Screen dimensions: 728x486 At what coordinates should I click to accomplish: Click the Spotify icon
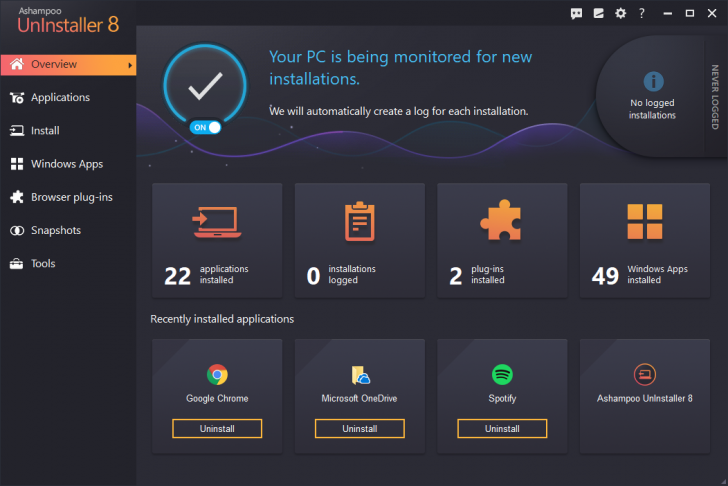click(502, 375)
